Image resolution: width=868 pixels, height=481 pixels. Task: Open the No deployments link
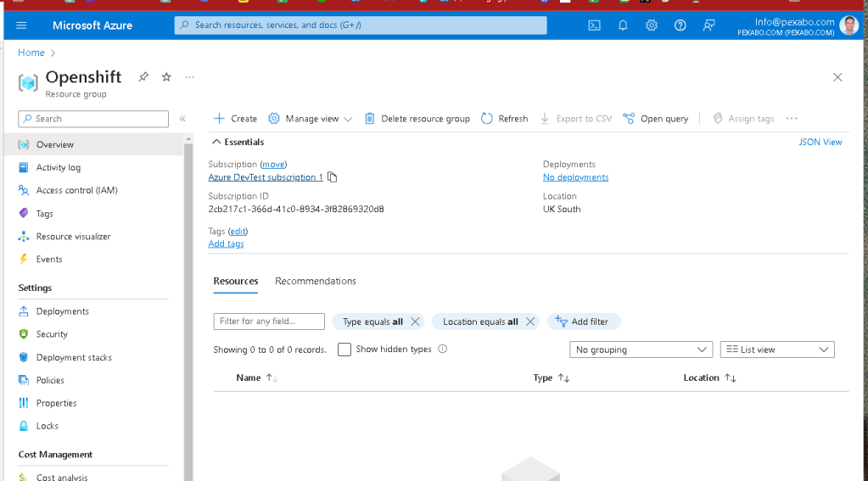[x=576, y=177]
